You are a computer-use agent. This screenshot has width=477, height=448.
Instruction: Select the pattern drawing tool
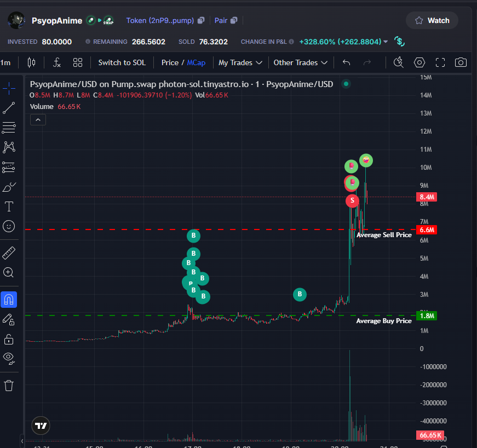9,147
